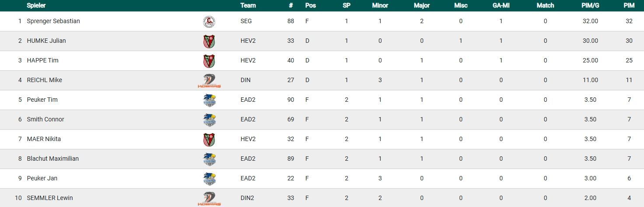The width and height of the screenshot is (644, 207).
Task: Click HUMKE Julian's HEV2 team logo
Action: 209,41
